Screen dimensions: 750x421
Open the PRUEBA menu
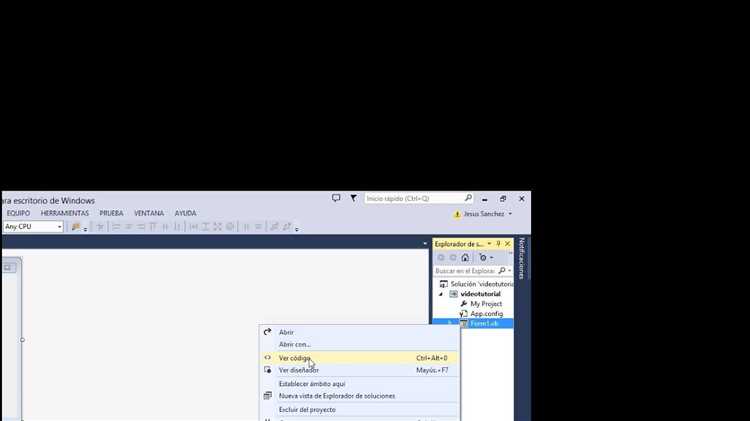111,213
